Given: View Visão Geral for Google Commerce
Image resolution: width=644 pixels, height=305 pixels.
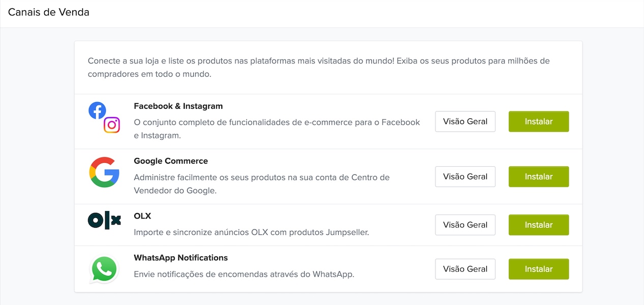Looking at the screenshot, I should coord(465,176).
